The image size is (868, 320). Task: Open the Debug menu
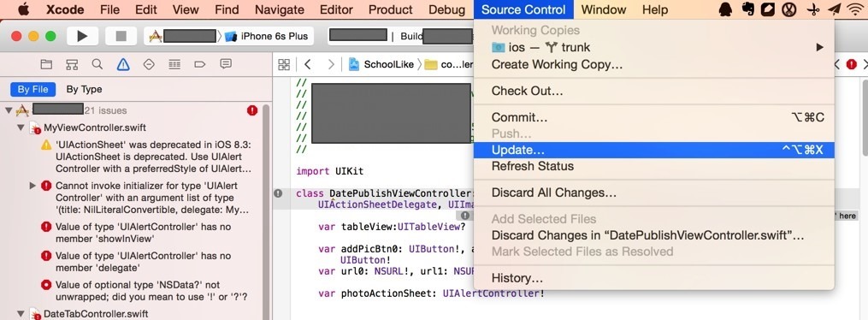(446, 9)
